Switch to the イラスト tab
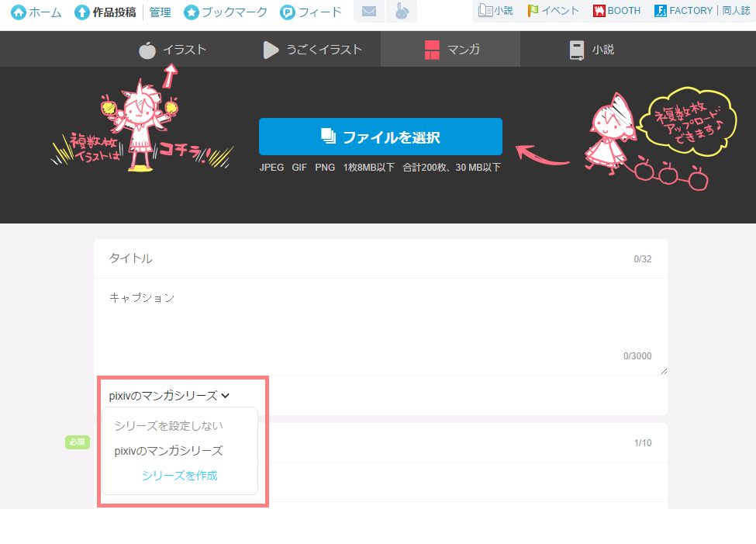This screenshot has width=756, height=544. click(173, 50)
